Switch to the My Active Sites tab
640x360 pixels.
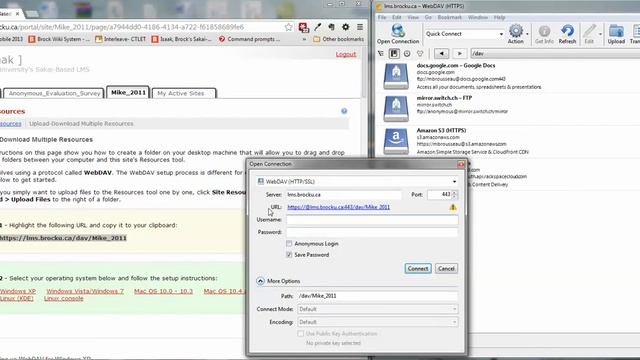click(184, 93)
